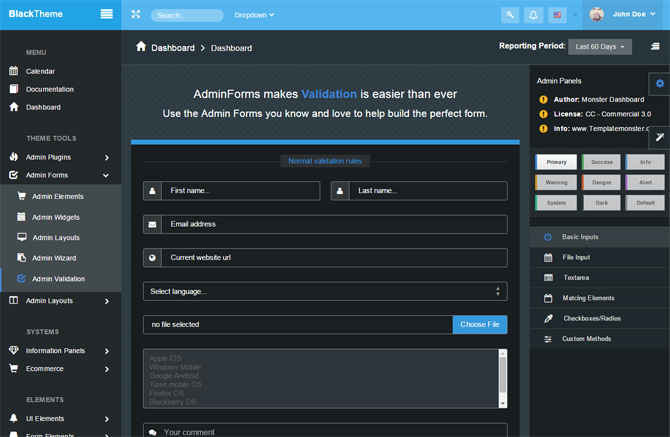Select the Default panel style button
This screenshot has height=437, width=670.
[x=645, y=203]
